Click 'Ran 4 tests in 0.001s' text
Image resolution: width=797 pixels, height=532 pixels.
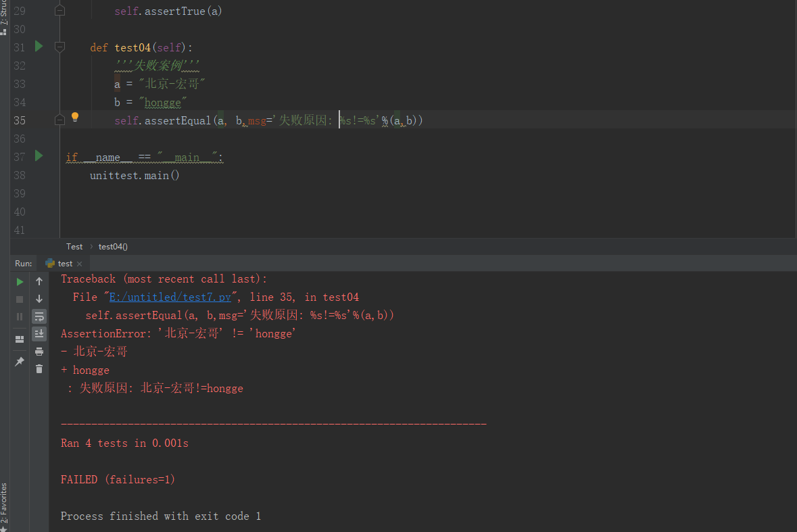[x=124, y=443]
